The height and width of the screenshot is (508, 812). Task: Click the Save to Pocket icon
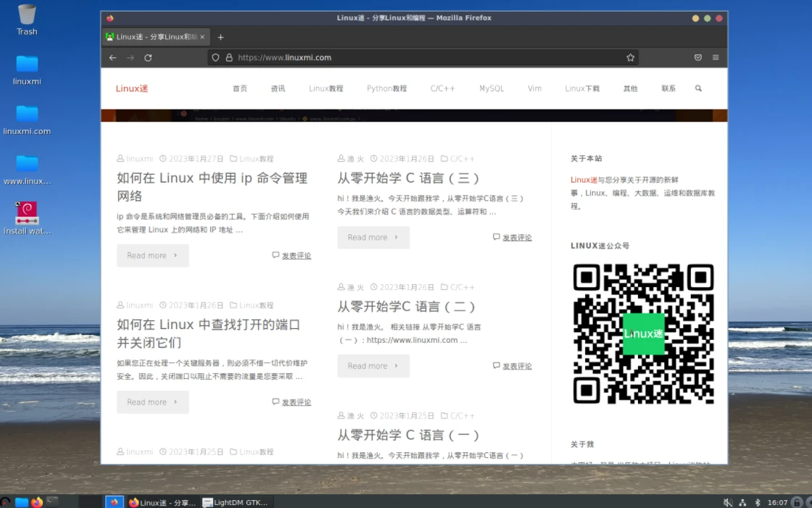click(697, 58)
